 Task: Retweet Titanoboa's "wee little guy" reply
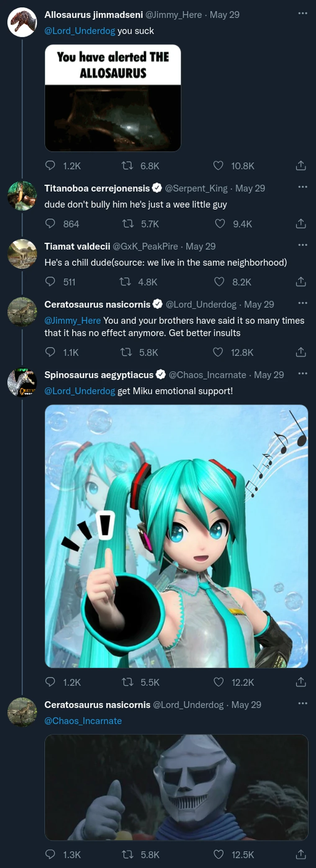[x=128, y=224]
